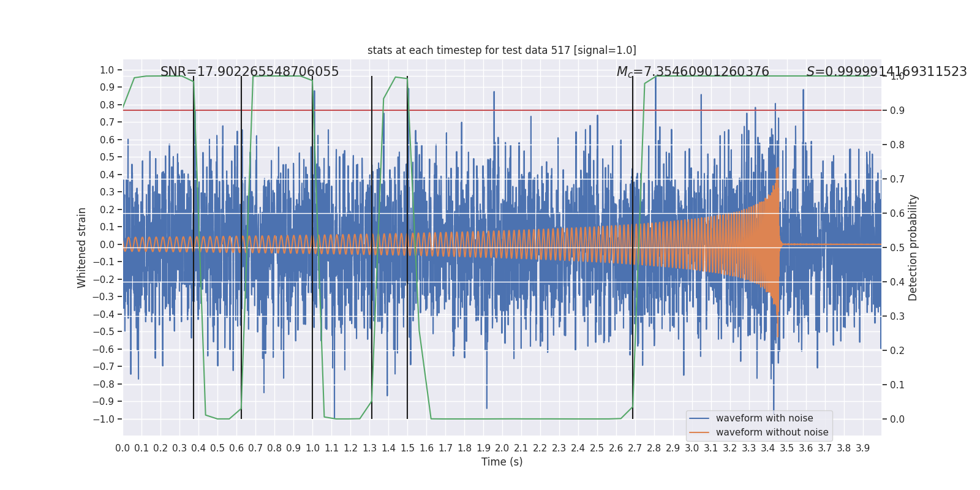The image size is (980, 490).
Task: Click the 1.0 tick on the whitened strain axis
Action: point(107,70)
